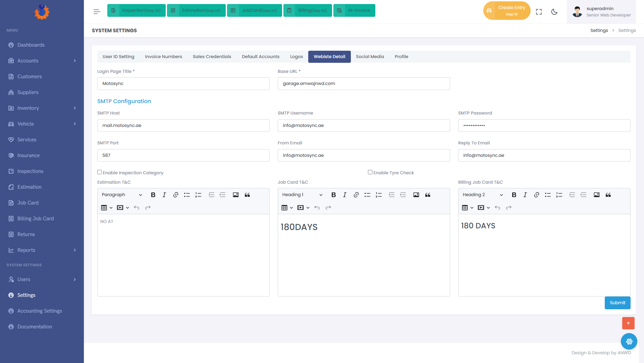This screenshot has width=644, height=363.
Task: Click the scroll-to-top arrow button
Action: pyautogui.click(x=628, y=323)
